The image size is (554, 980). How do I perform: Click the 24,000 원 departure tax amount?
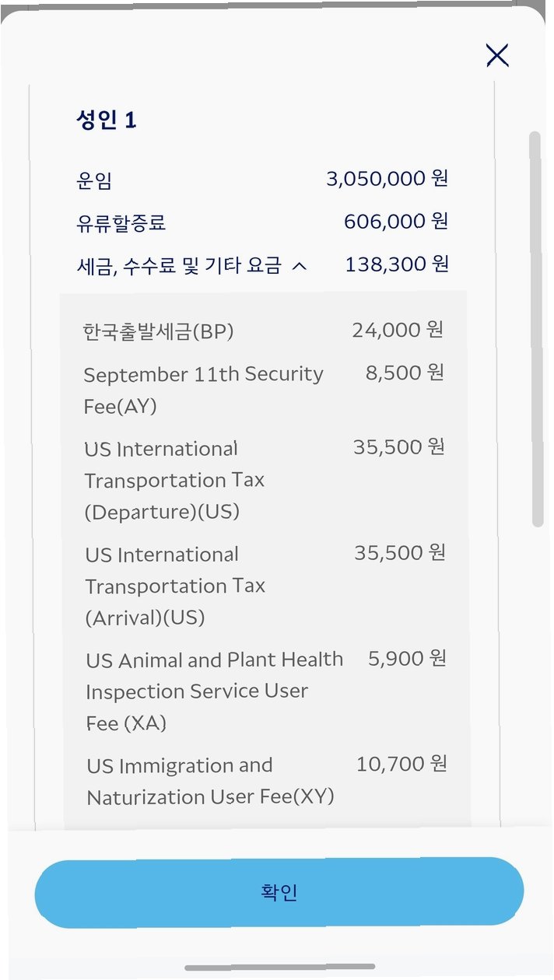click(398, 330)
